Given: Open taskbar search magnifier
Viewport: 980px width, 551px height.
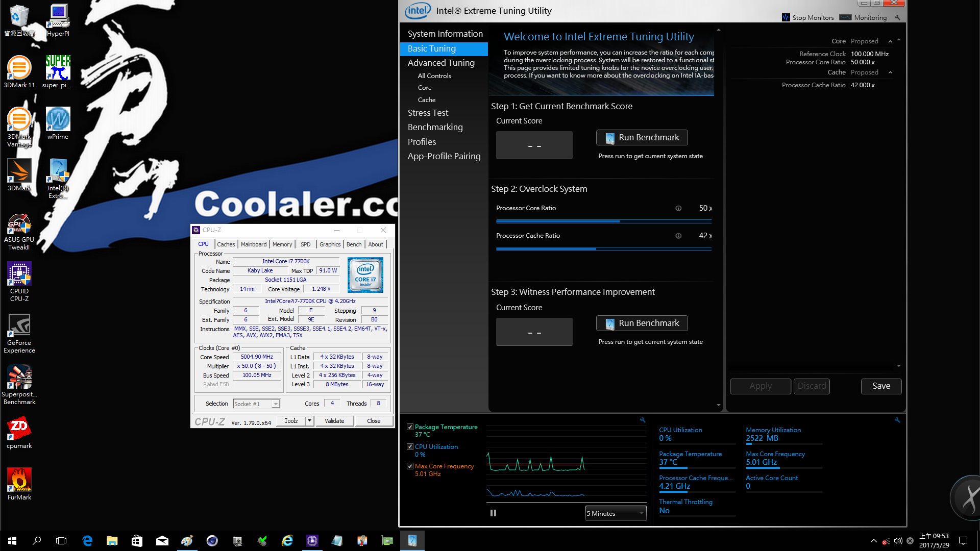Looking at the screenshot, I should pyautogui.click(x=37, y=541).
